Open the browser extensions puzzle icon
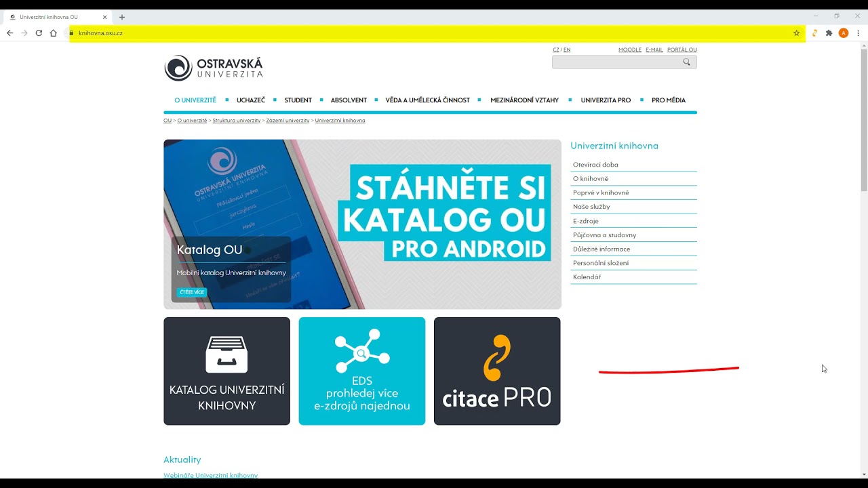This screenshot has width=868, height=488. click(829, 33)
